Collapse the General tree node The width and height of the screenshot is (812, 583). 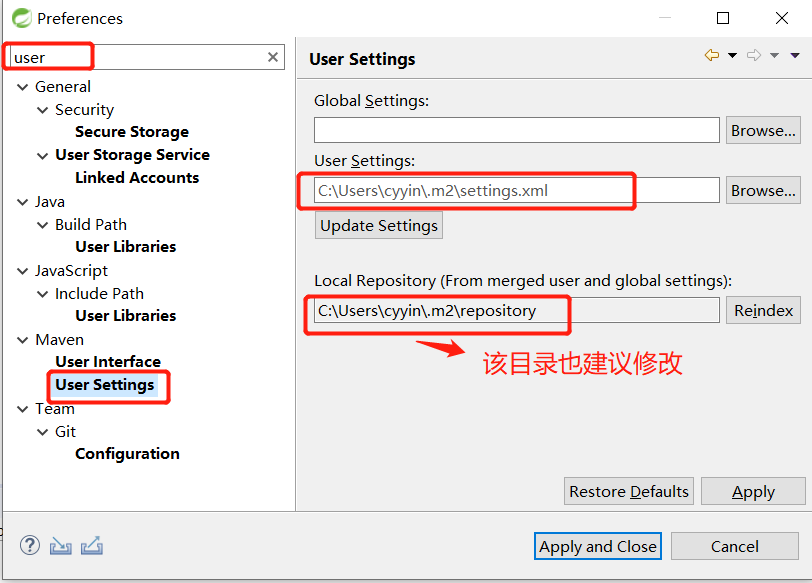click(x=22, y=87)
